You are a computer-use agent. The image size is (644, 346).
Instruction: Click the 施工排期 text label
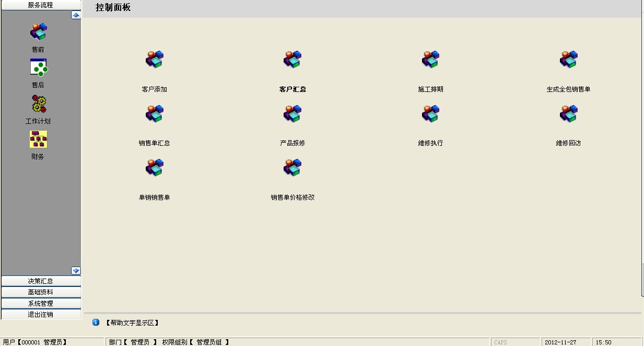(431, 89)
